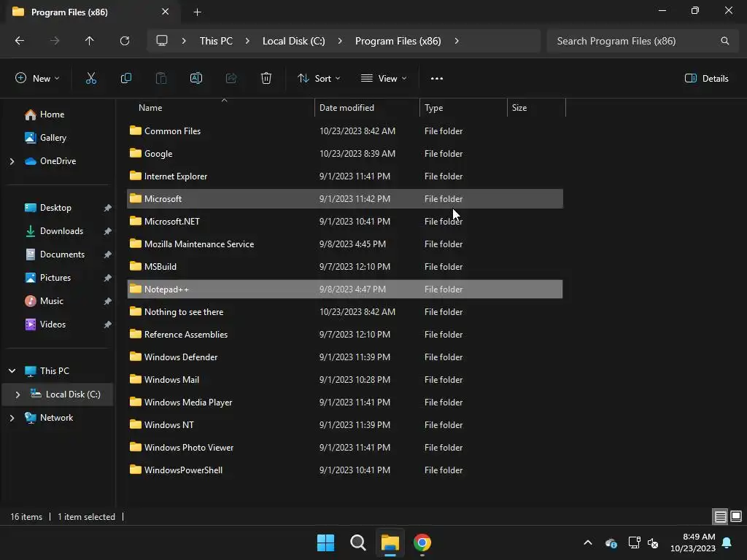Viewport: 747px width, 560px height.
Task: Sort by the Size column header
Action: click(x=536, y=108)
